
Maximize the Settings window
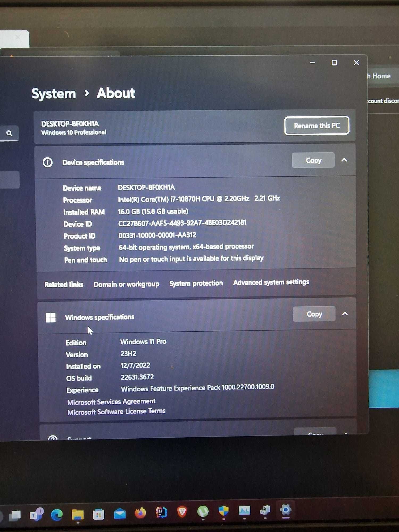tap(334, 63)
